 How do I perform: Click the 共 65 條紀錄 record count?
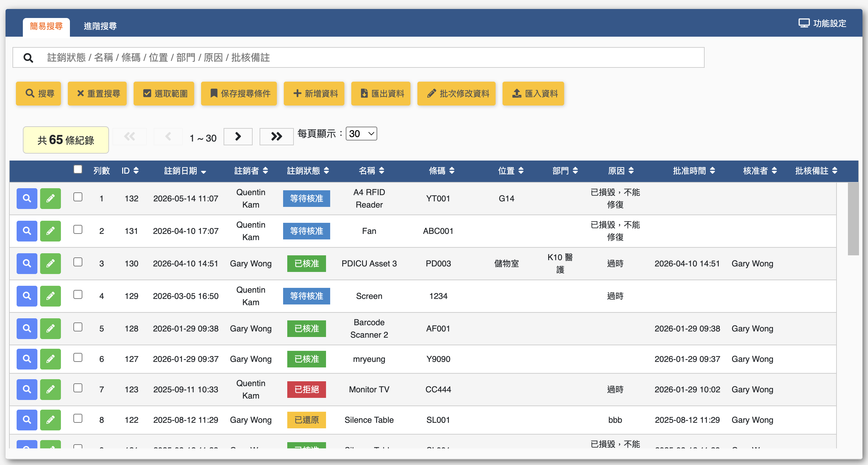click(66, 140)
